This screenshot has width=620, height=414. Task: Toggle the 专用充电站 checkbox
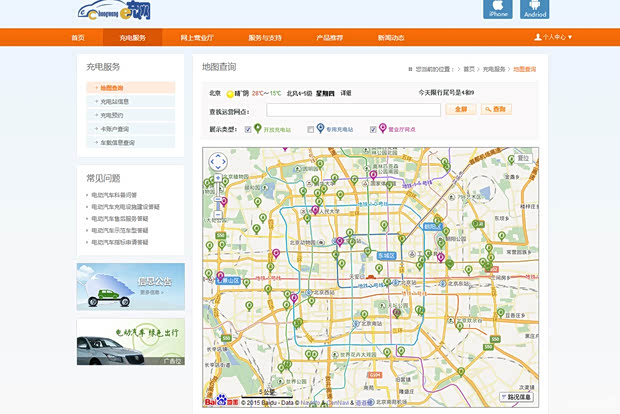tap(310, 129)
